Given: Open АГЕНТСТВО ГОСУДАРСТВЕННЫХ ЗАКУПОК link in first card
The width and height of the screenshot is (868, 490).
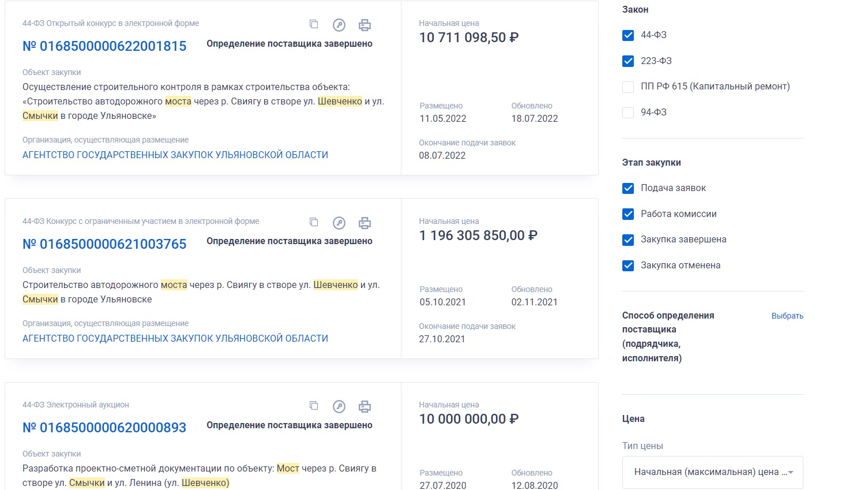Looking at the screenshot, I should pyautogui.click(x=175, y=155).
